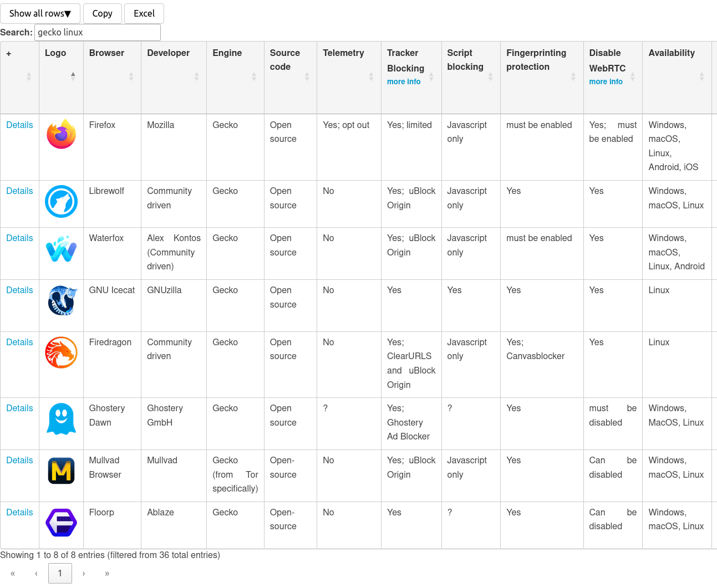
Task: Click the Librewolf logo icon
Action: (61, 201)
